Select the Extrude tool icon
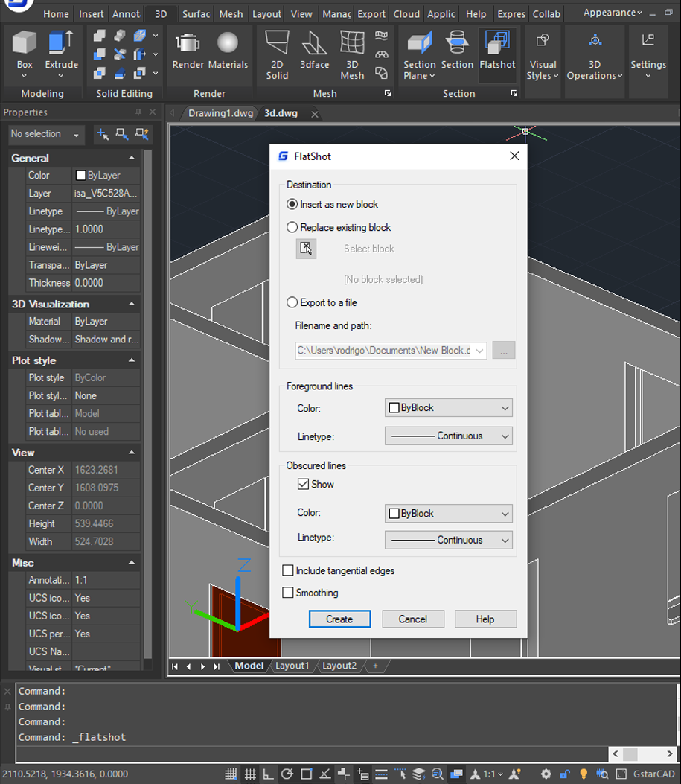The width and height of the screenshot is (681, 784). (x=61, y=42)
